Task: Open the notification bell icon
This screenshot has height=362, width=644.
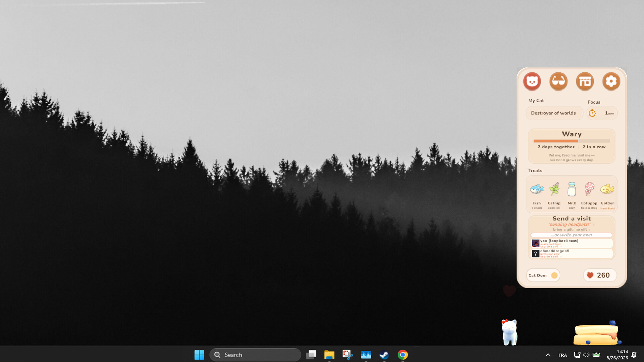Action: [x=634, y=355]
